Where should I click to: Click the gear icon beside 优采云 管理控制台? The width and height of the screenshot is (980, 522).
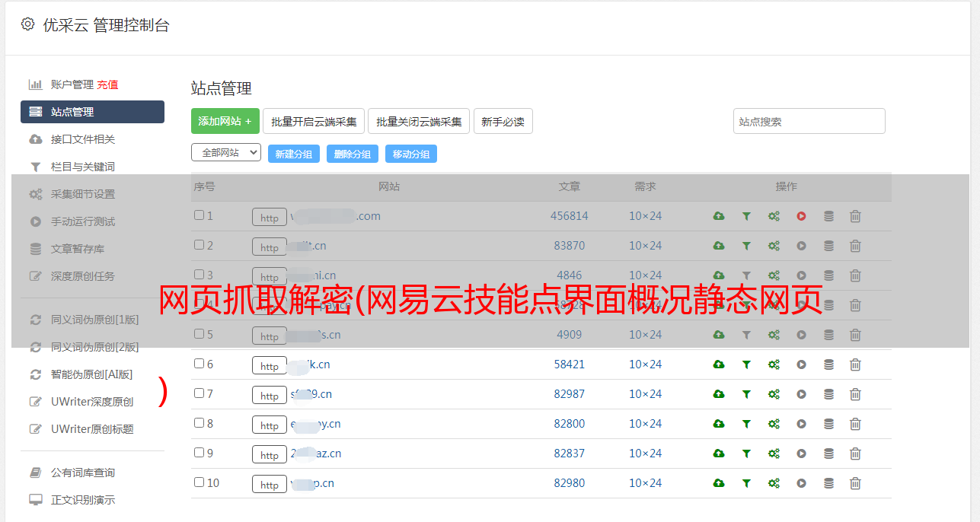27,24
